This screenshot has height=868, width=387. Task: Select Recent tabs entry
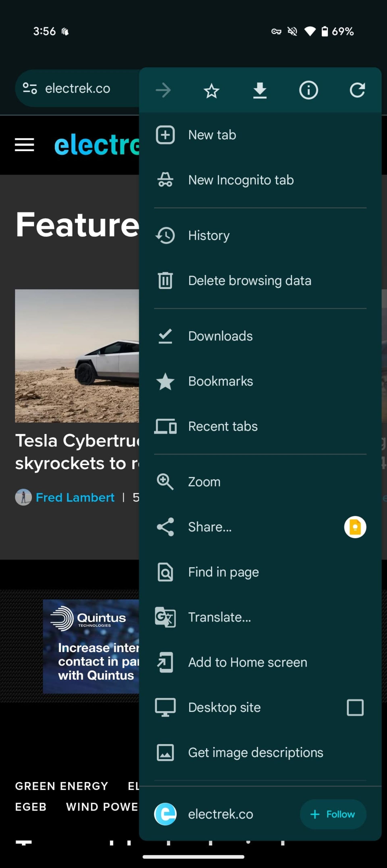(260, 426)
